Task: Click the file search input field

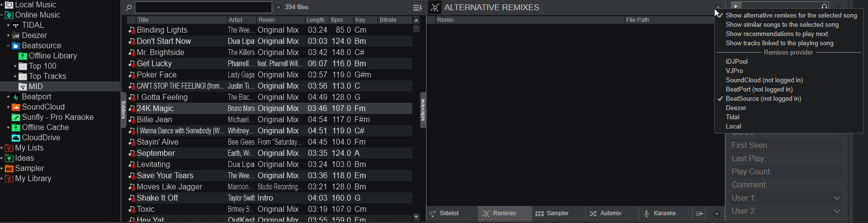Action: pos(203,7)
